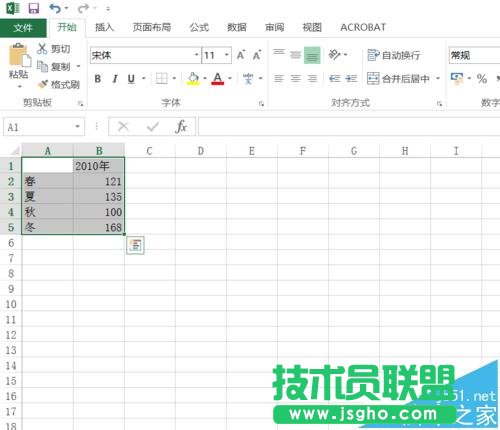Click the Paste clipboard icon
The height and width of the screenshot is (430, 500).
click(x=19, y=55)
